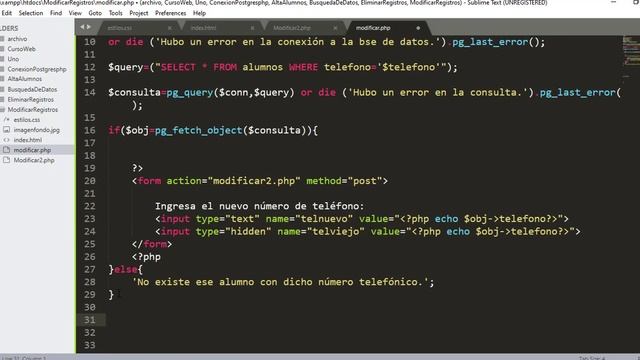640x360 pixels.
Task: Open the View menu
Action: [x=75, y=13]
